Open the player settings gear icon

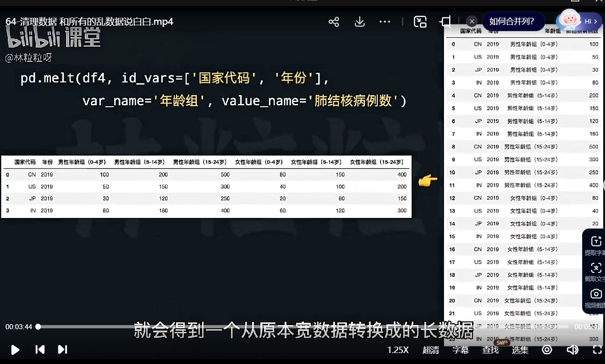(546, 350)
